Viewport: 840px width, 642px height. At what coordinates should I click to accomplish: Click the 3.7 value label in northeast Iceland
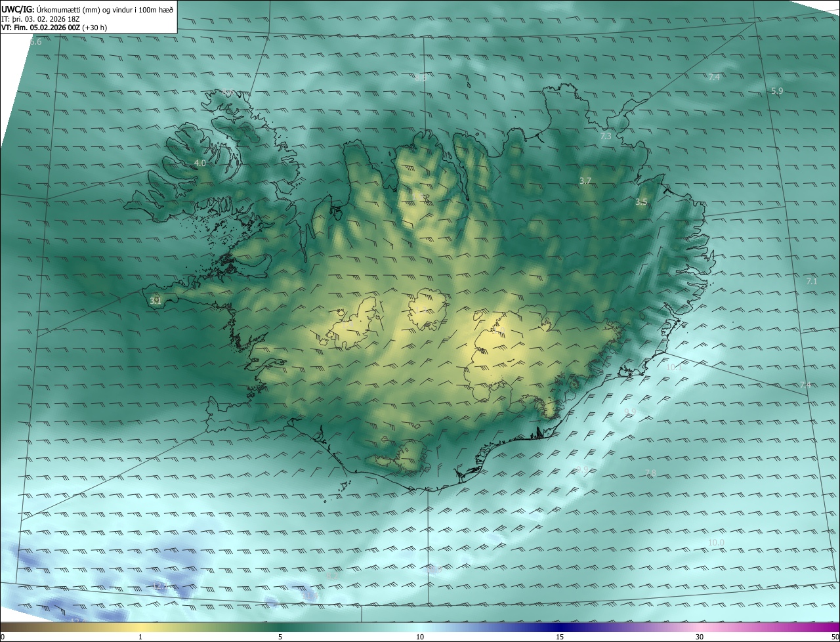coord(585,181)
